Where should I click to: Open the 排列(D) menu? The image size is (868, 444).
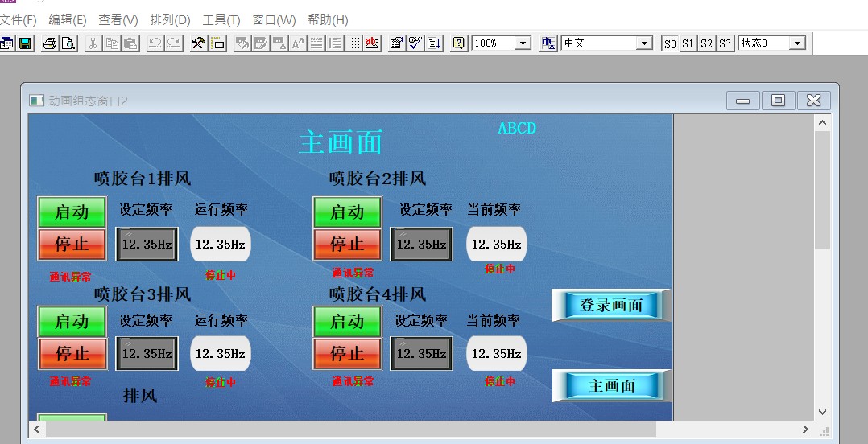171,19
